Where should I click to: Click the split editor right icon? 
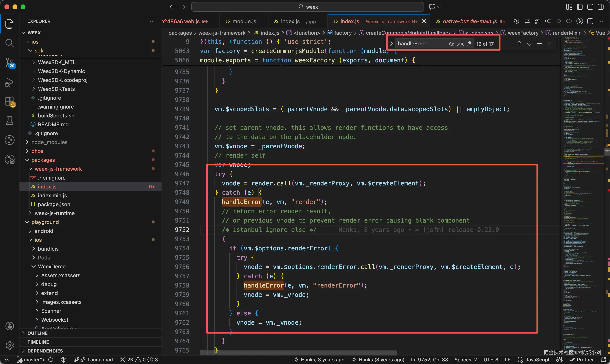[x=590, y=21]
